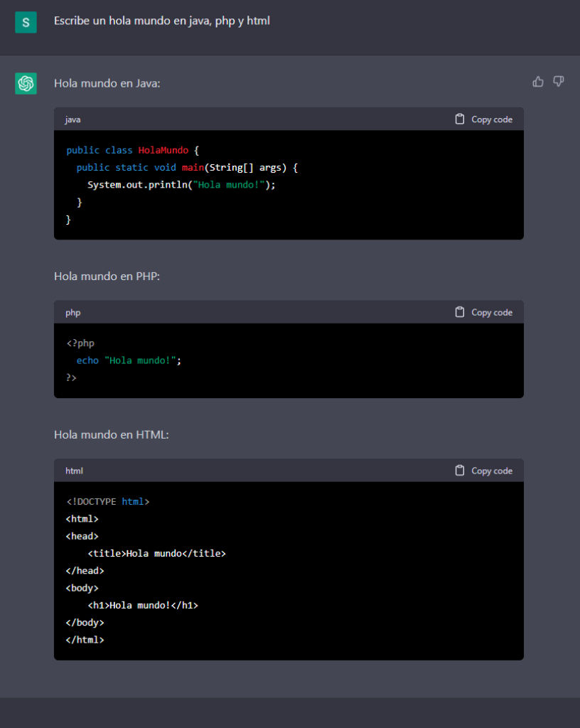
Task: Click the ChatGPT logo avatar
Action: click(26, 84)
